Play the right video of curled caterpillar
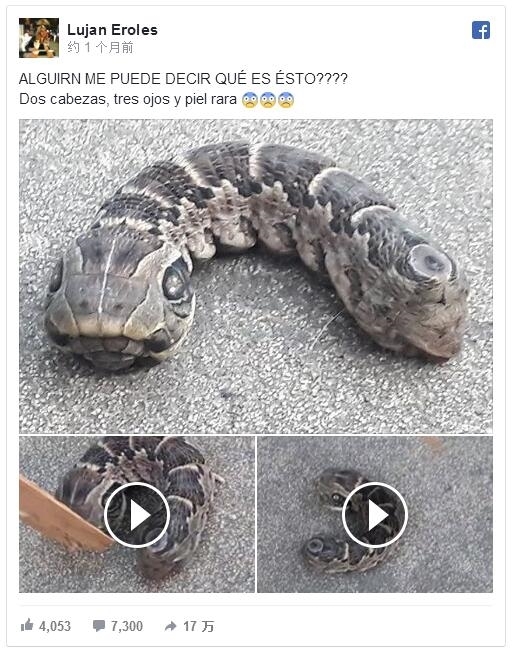513x653 pixels. (375, 515)
